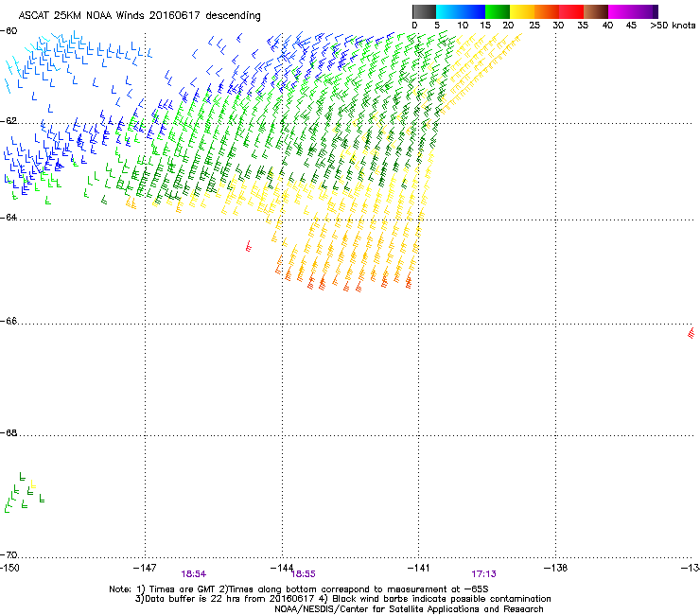Click the red 30-35 knots legend color
Screen dimensions: 700x615
571,11
